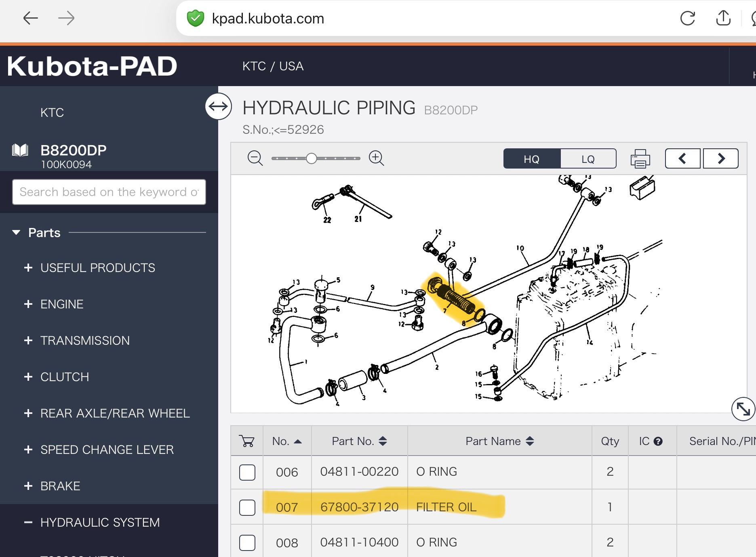Open the browser share menu
Image resolution: width=756 pixels, height=557 pixels.
(723, 19)
